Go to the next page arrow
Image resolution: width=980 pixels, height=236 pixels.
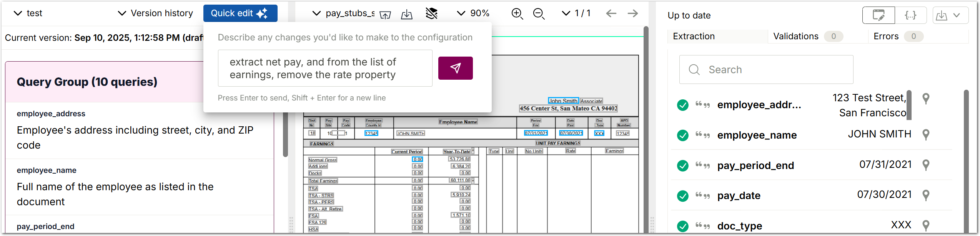632,13
